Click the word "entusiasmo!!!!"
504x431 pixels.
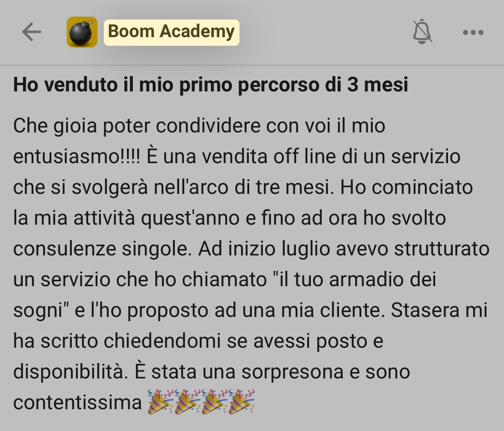pos(77,156)
